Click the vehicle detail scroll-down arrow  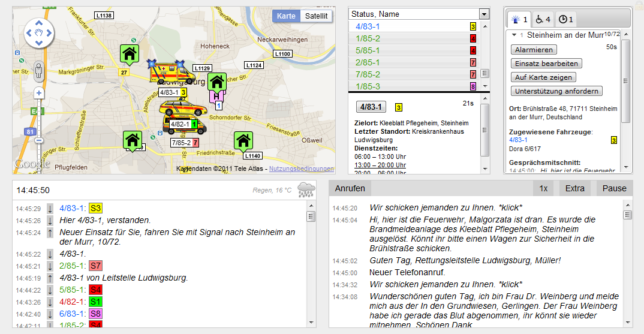[485, 169]
